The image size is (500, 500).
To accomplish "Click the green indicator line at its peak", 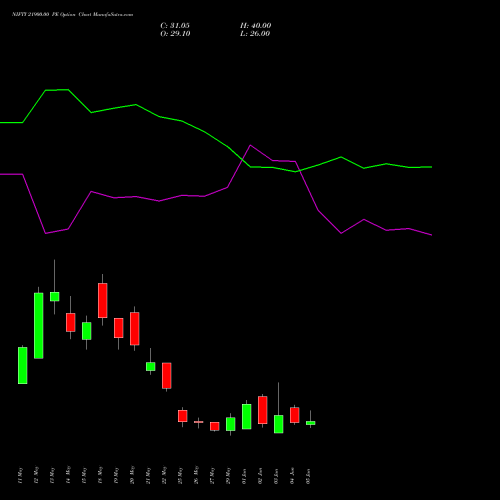I will point(68,90).
